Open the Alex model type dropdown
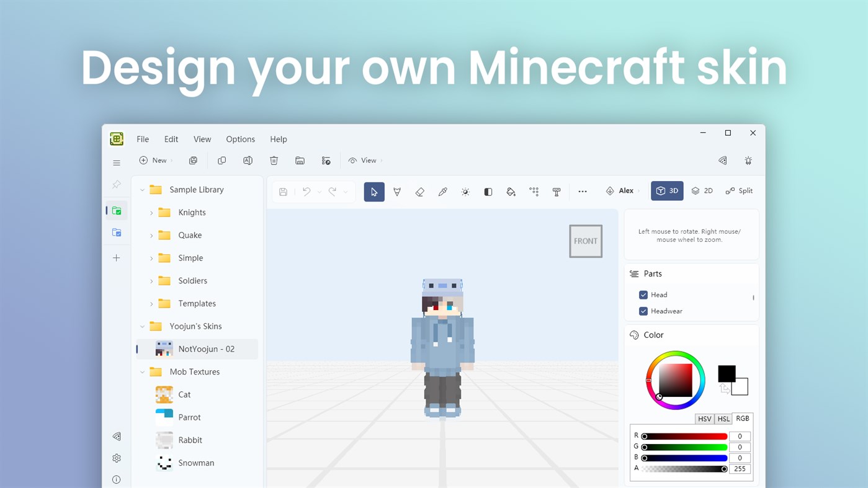 click(x=623, y=191)
